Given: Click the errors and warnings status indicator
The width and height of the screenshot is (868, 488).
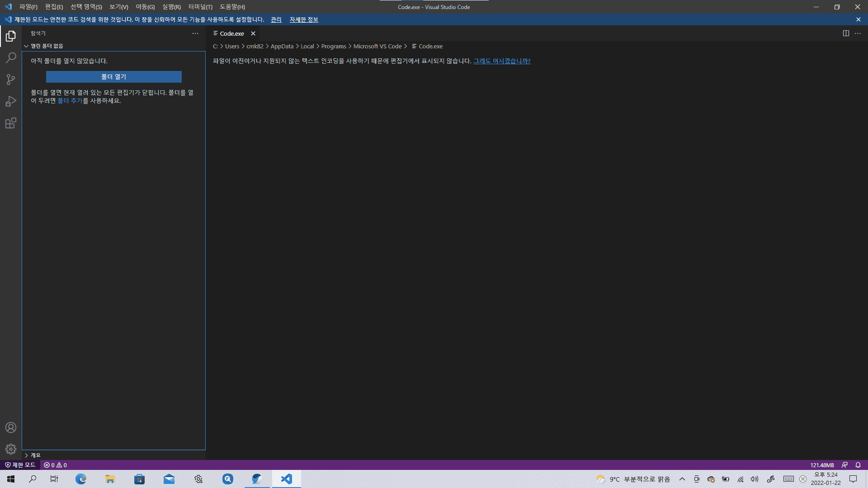Looking at the screenshot, I should click(x=55, y=465).
